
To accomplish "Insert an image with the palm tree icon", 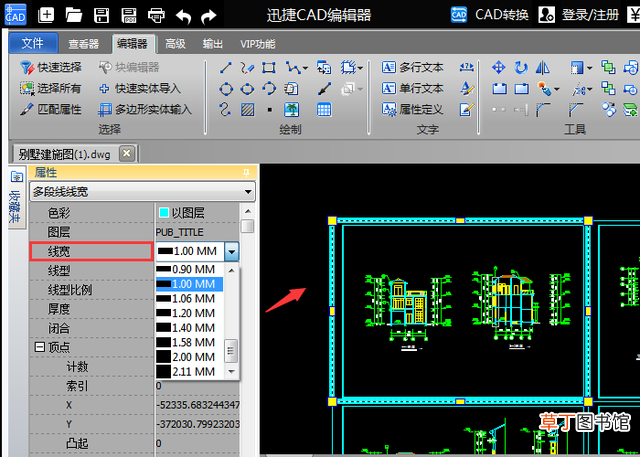I will [291, 109].
